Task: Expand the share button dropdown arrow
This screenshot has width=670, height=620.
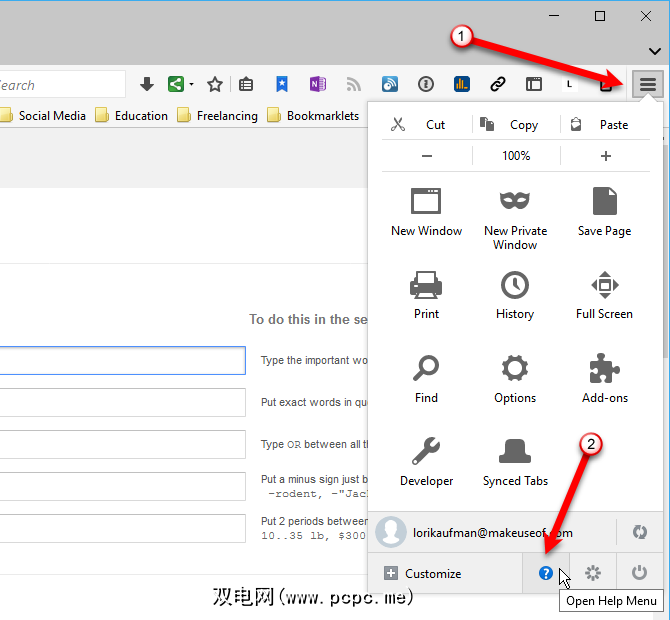Action: pyautogui.click(x=191, y=85)
